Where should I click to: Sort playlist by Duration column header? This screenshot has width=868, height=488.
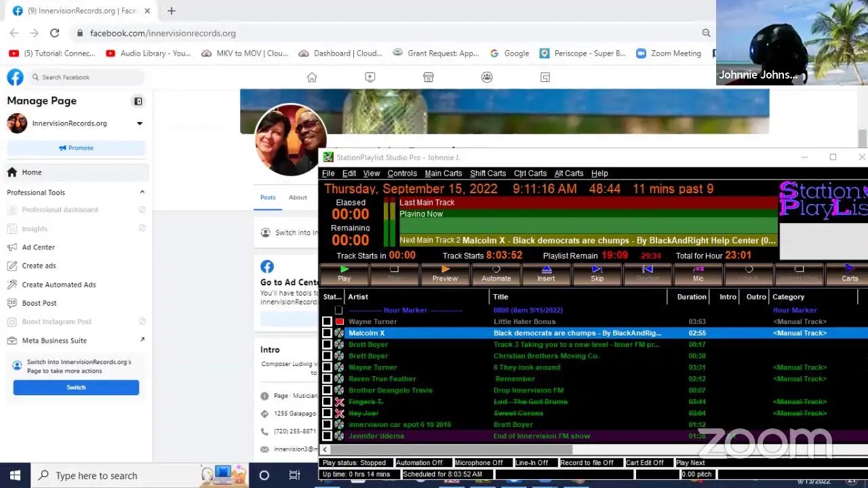coord(688,297)
